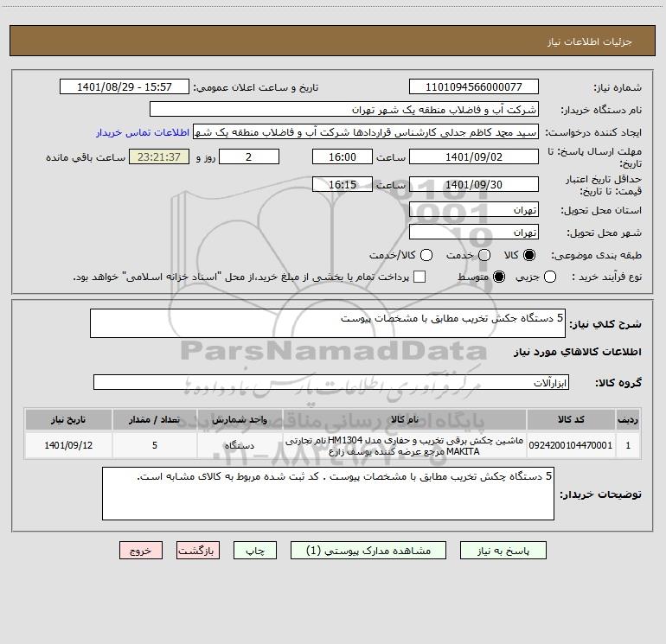
Task: Click the remaining days field showing 2
Action: (x=249, y=156)
